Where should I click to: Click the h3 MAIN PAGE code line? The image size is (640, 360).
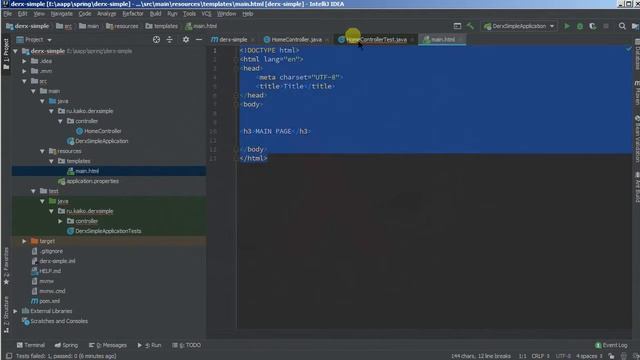[x=276, y=131]
